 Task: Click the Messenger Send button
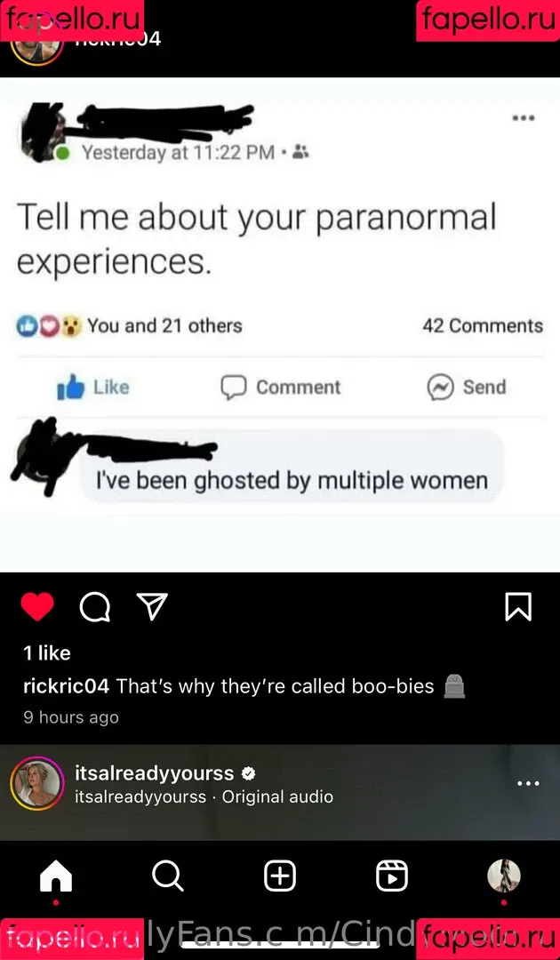467,387
